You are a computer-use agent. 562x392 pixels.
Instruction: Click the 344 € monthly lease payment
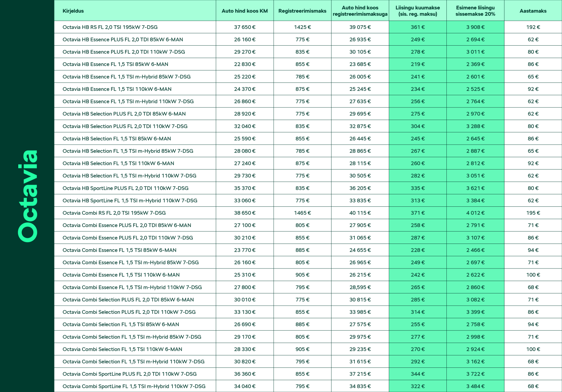click(418, 374)
